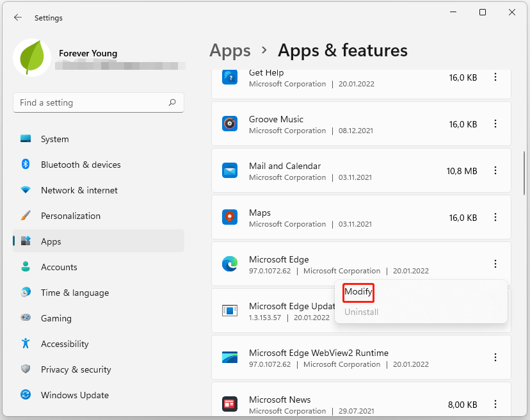Click the 10,8 MB size value
The width and height of the screenshot is (530, 420).
tap(462, 171)
